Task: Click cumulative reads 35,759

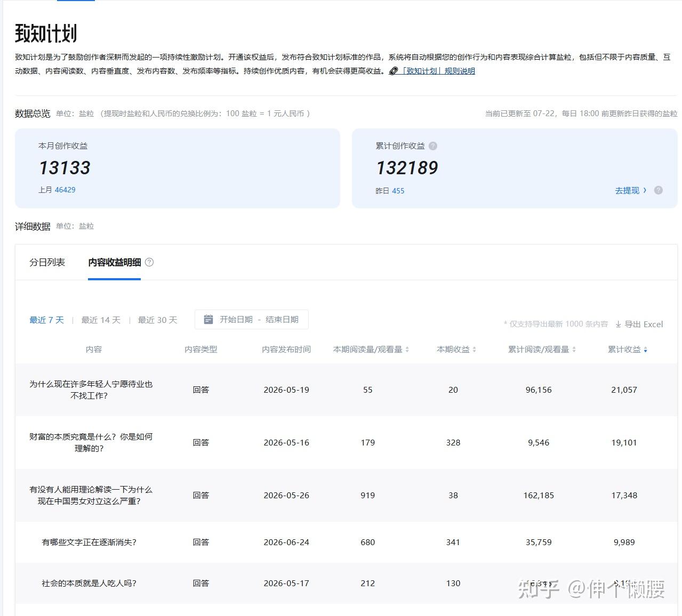Action: tap(539, 542)
